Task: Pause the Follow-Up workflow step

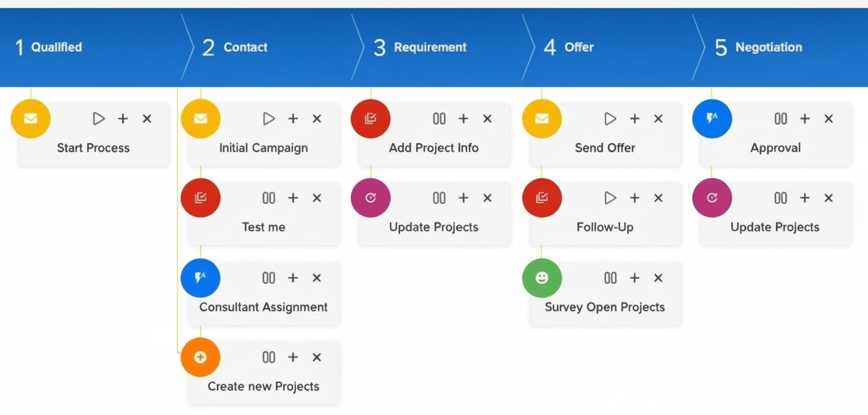Action: [x=610, y=198]
